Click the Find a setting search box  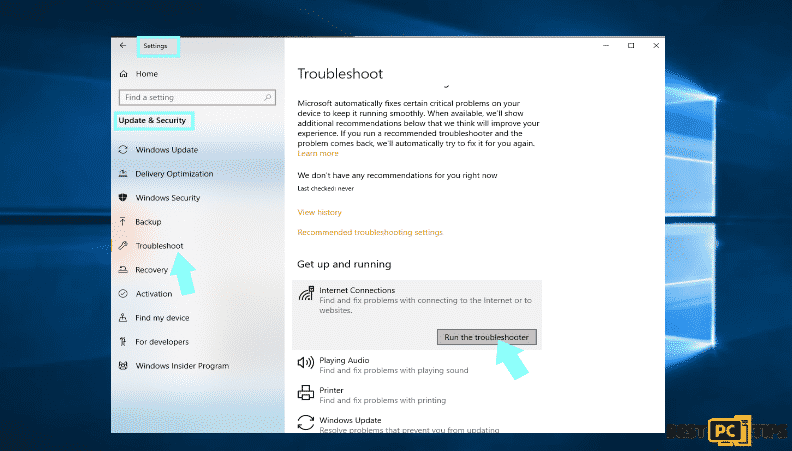197,97
